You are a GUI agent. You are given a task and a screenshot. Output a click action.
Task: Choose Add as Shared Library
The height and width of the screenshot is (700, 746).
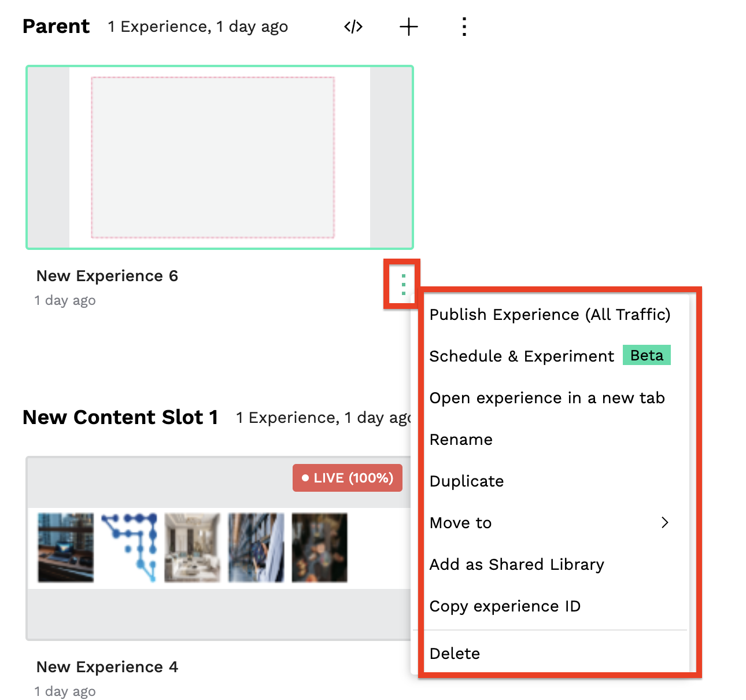click(517, 565)
